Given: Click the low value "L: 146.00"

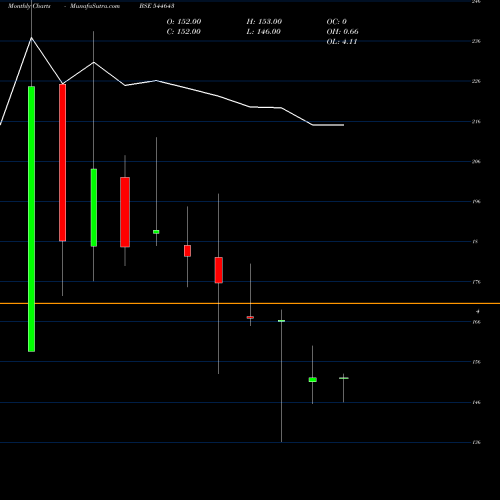Looking at the screenshot, I should pos(264,32).
